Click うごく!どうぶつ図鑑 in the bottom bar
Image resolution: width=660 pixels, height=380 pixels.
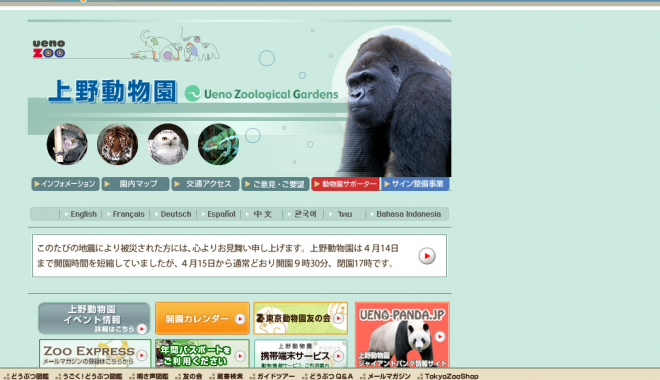92,376
